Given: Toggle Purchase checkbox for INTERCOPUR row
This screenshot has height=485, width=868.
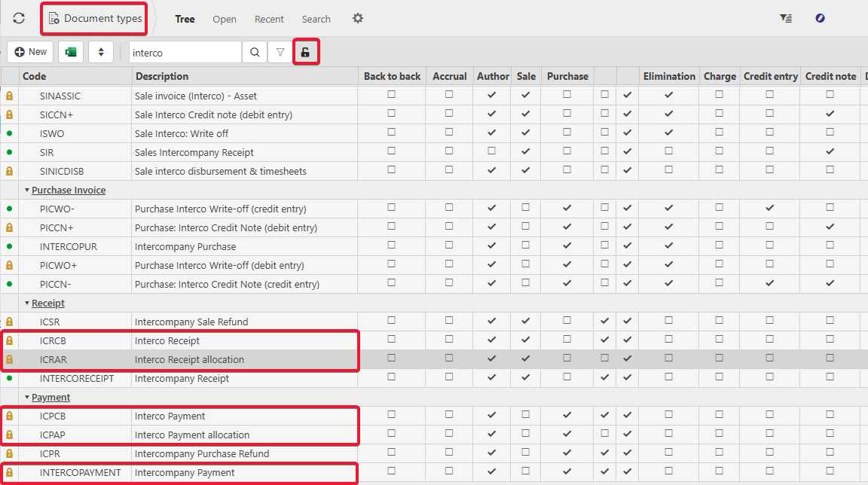Looking at the screenshot, I should (567, 246).
